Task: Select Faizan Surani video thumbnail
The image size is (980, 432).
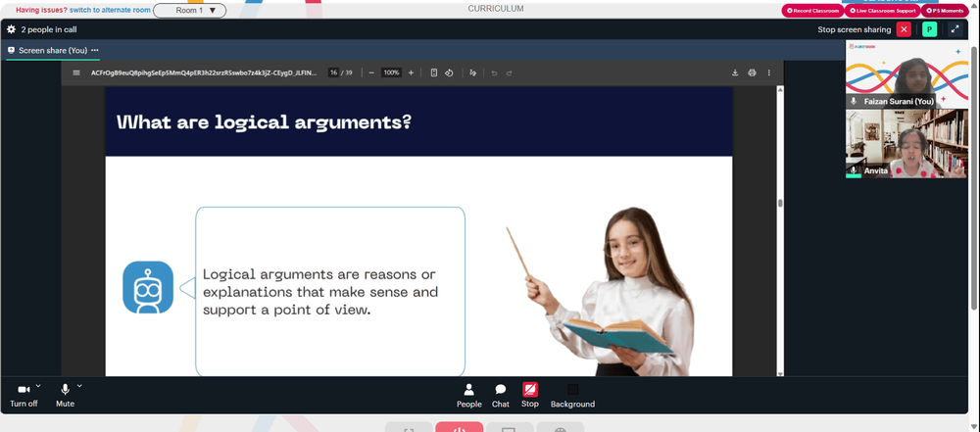Action: point(906,74)
